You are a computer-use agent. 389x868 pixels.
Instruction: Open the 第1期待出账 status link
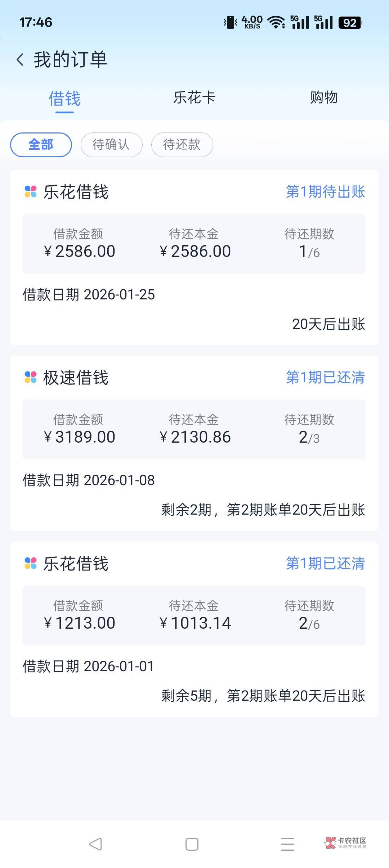(325, 191)
